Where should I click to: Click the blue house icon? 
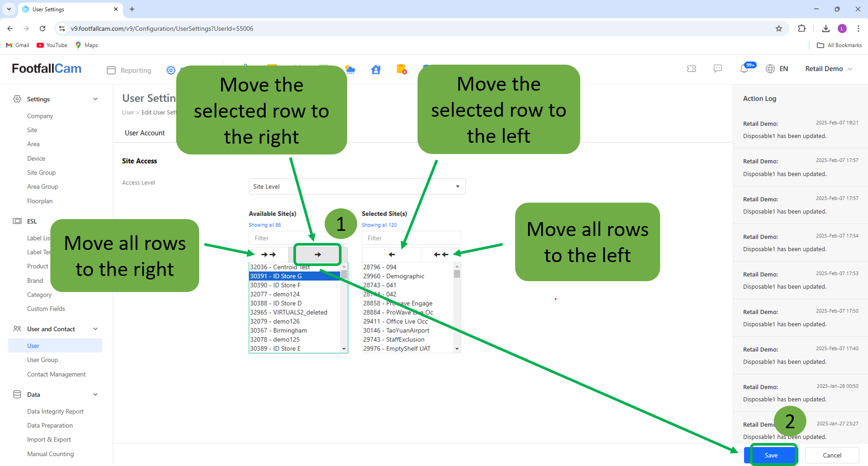tap(376, 70)
